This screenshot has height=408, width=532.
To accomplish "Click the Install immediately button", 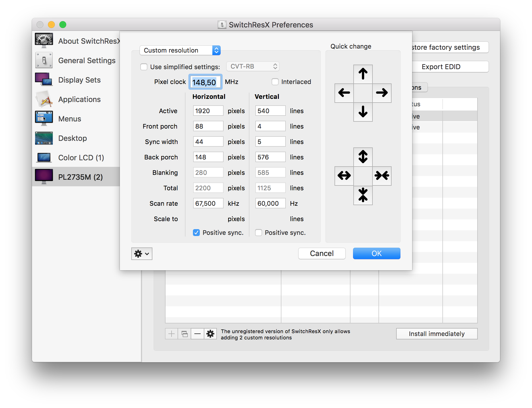I will 437,334.
